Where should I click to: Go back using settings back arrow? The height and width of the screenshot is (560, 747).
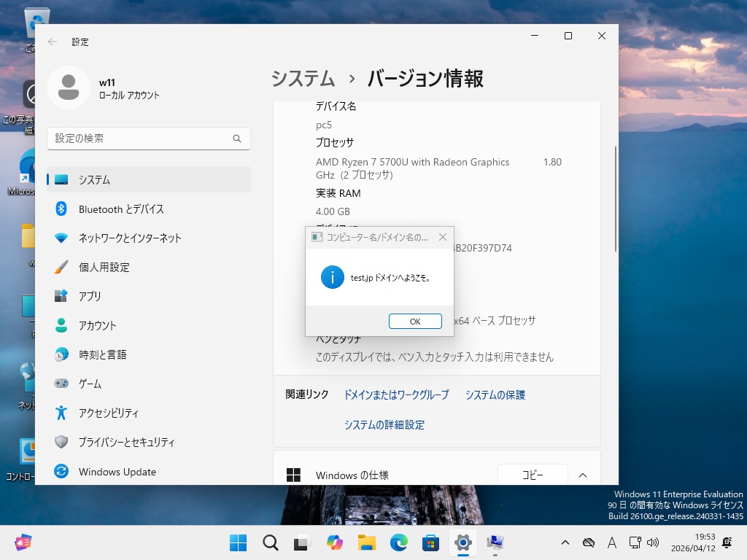click(53, 42)
